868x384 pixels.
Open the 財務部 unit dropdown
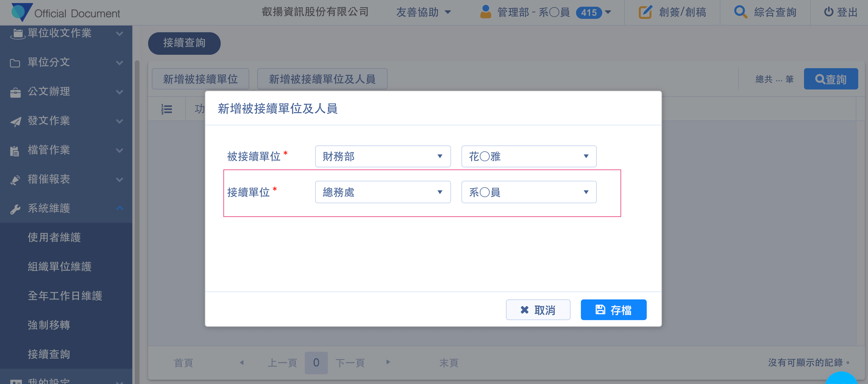pyautogui.click(x=382, y=156)
